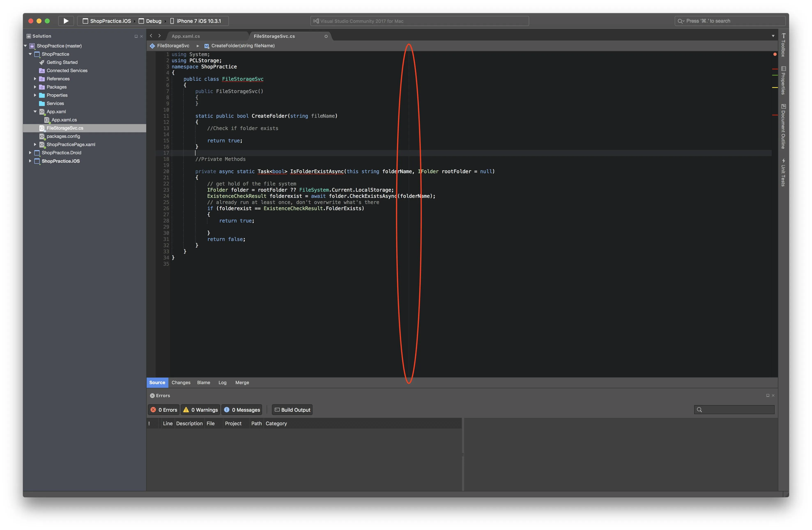Screen dimensions: 812x530
Task: Navigate forward with the right arrow
Action: 159,36
